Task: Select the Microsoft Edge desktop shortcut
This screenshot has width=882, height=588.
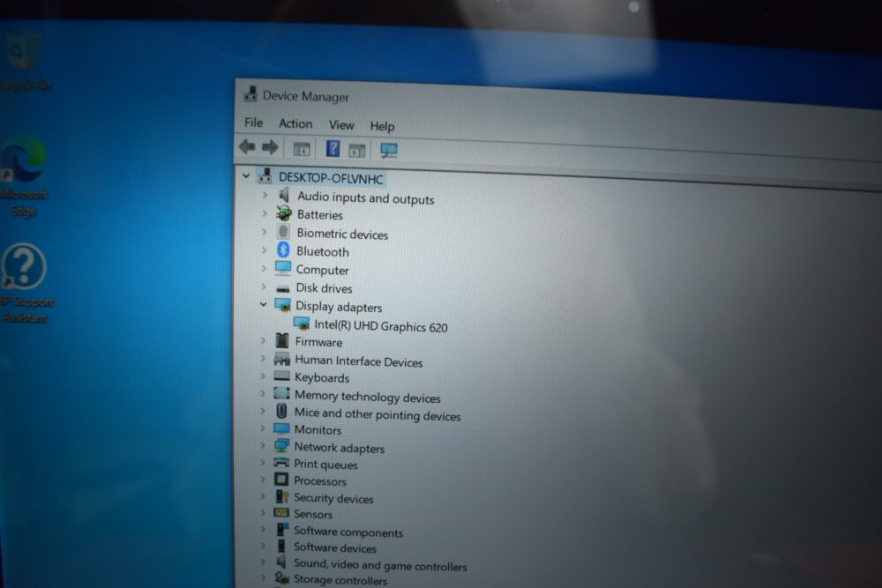Action: click(24, 176)
